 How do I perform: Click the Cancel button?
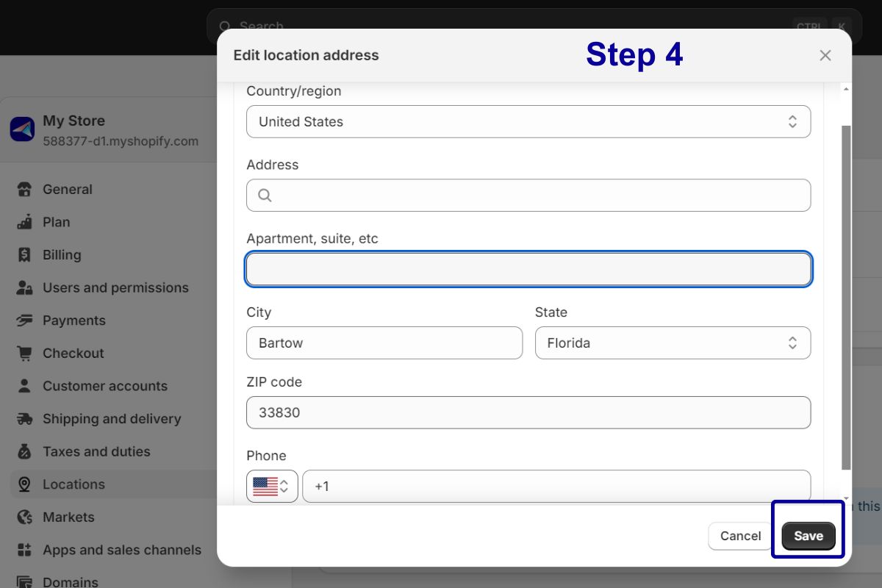point(740,536)
